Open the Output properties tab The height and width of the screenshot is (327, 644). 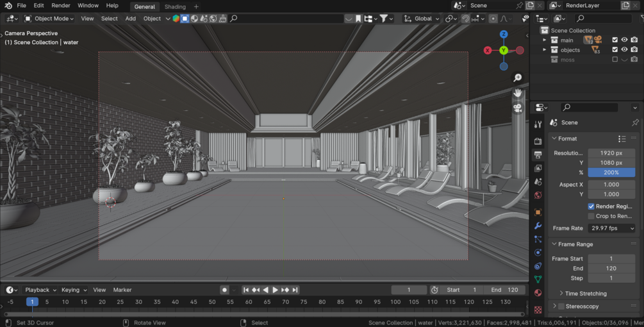(x=538, y=155)
